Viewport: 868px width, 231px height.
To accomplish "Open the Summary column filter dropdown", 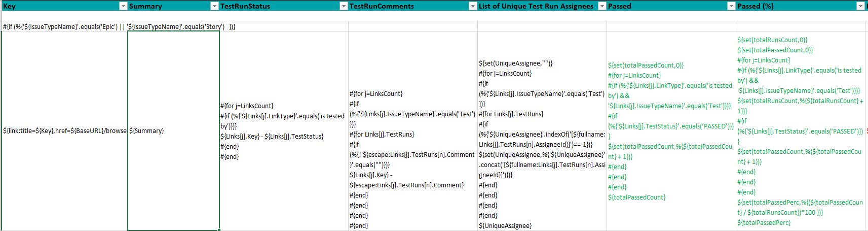I will [x=214, y=6].
